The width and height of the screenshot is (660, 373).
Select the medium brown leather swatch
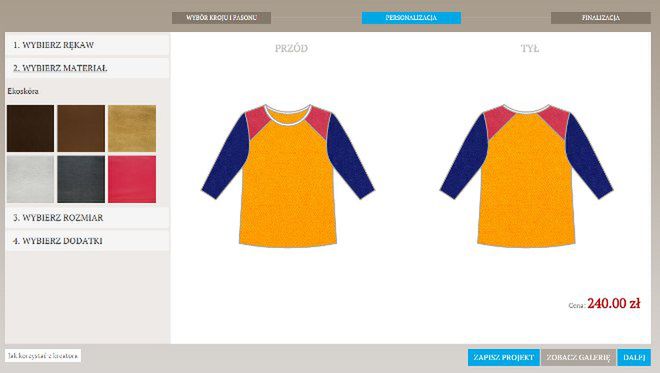pyautogui.click(x=81, y=128)
